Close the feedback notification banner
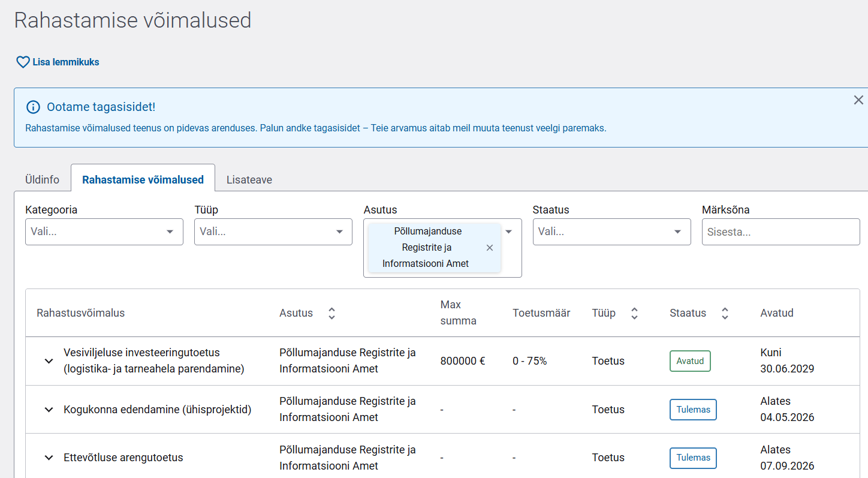This screenshot has height=478, width=868. point(858,100)
